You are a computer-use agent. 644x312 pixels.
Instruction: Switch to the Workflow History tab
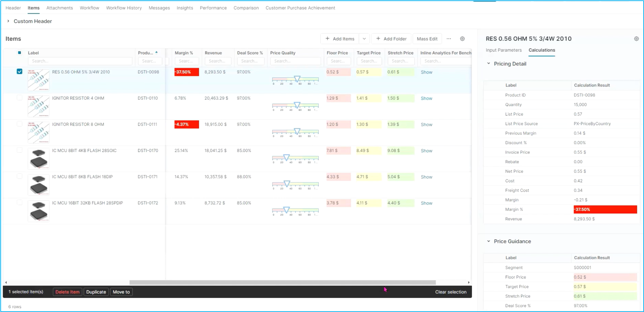(124, 8)
